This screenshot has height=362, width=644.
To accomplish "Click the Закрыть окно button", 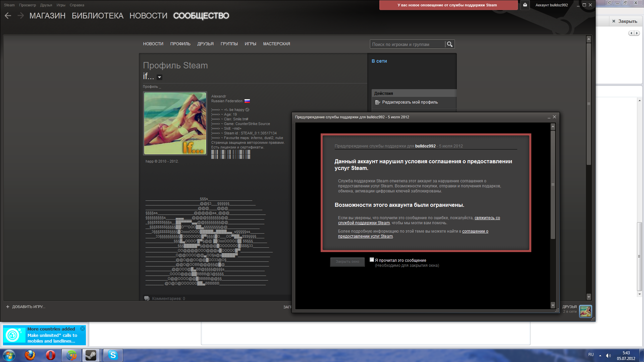I will click(347, 262).
